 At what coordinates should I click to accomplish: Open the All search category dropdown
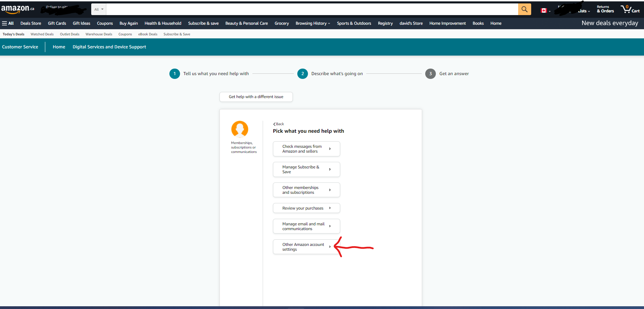click(x=99, y=9)
